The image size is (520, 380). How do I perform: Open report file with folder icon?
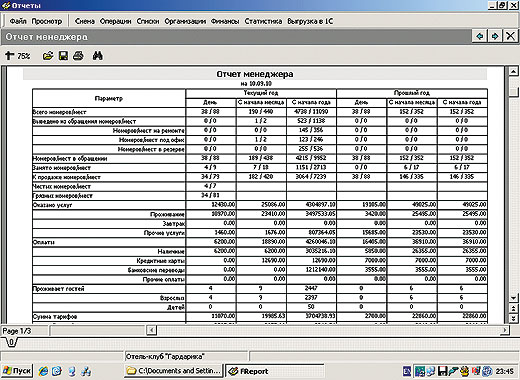click(x=48, y=56)
